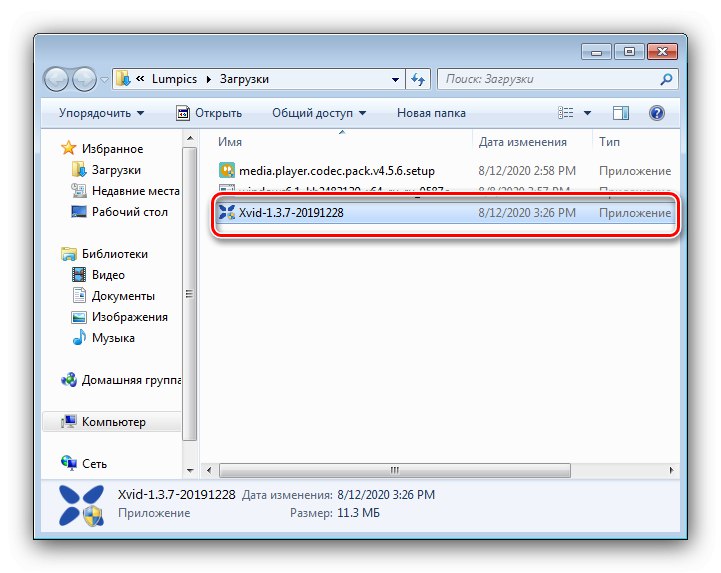Sort files by the Имя column header
Image resolution: width=721 pixels, height=573 pixels.
(x=230, y=142)
